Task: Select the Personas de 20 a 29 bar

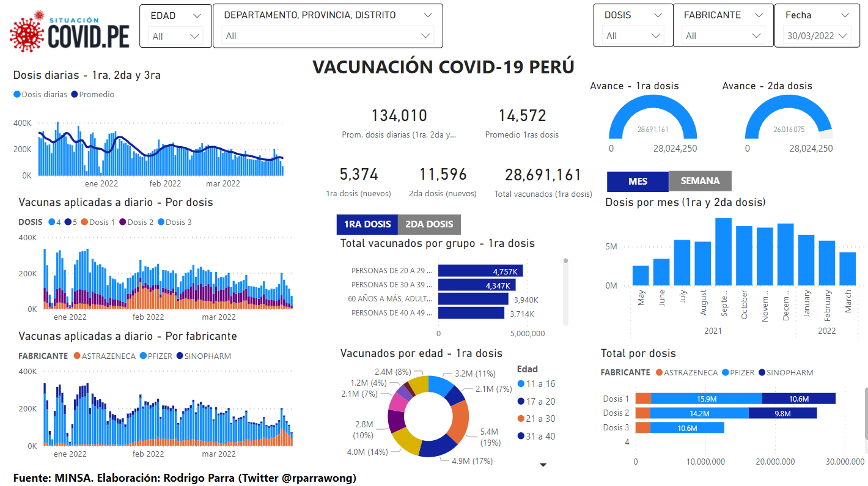Action: 480,271
